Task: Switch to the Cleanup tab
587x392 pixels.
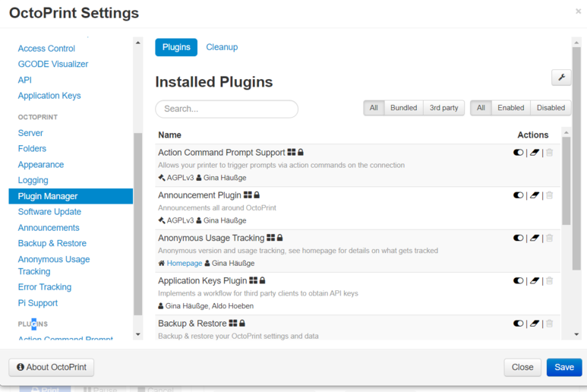Action: [x=222, y=47]
